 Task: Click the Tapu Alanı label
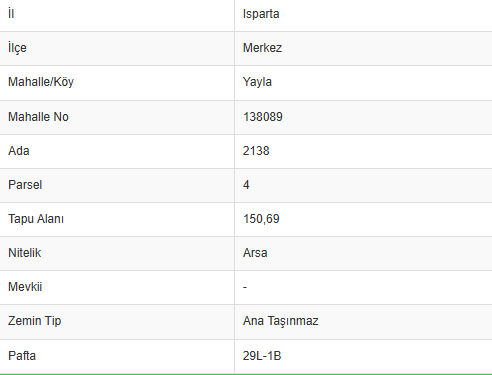point(36,219)
